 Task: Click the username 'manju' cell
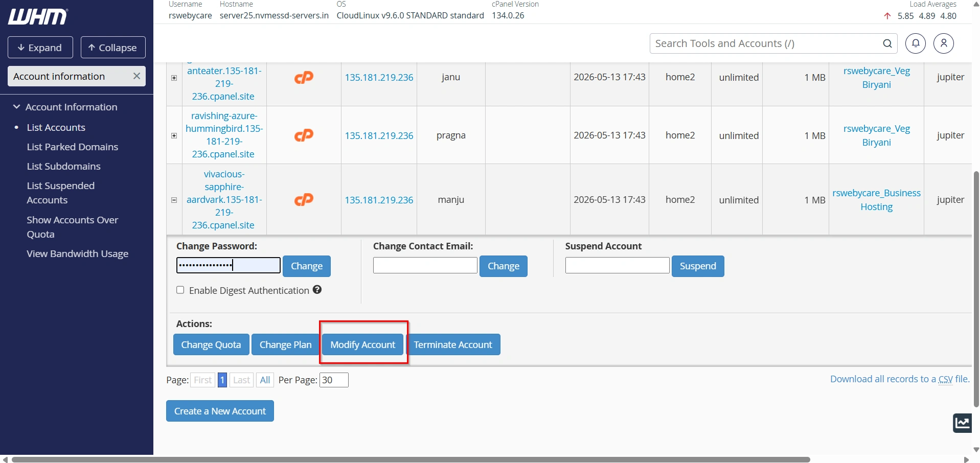tap(451, 200)
